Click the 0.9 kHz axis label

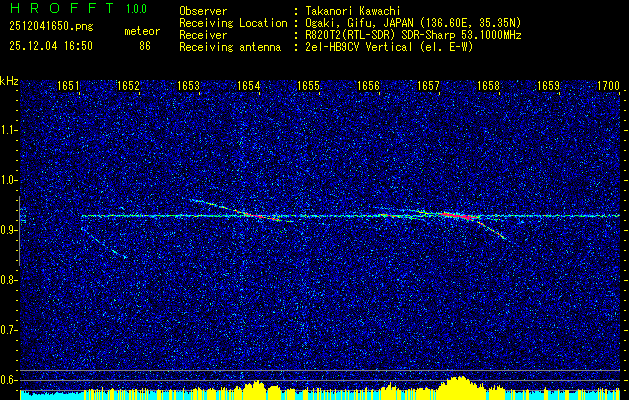coord(9,230)
